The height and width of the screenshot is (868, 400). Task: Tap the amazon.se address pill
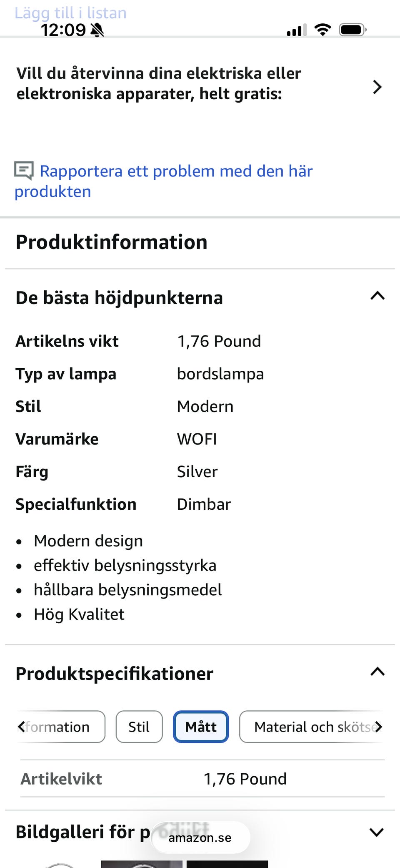tap(200, 838)
